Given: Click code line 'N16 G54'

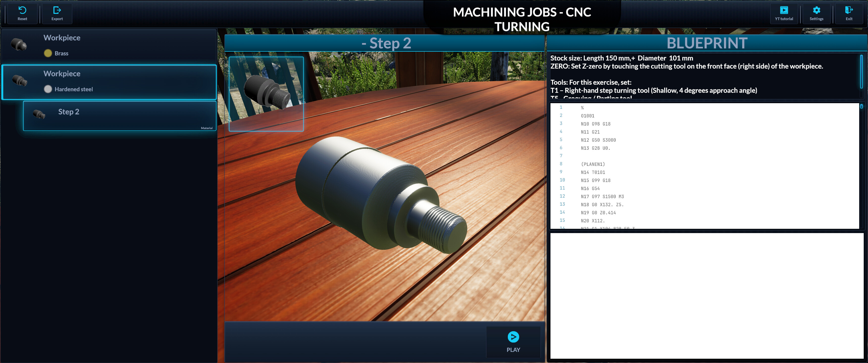Looking at the screenshot, I should point(590,189).
